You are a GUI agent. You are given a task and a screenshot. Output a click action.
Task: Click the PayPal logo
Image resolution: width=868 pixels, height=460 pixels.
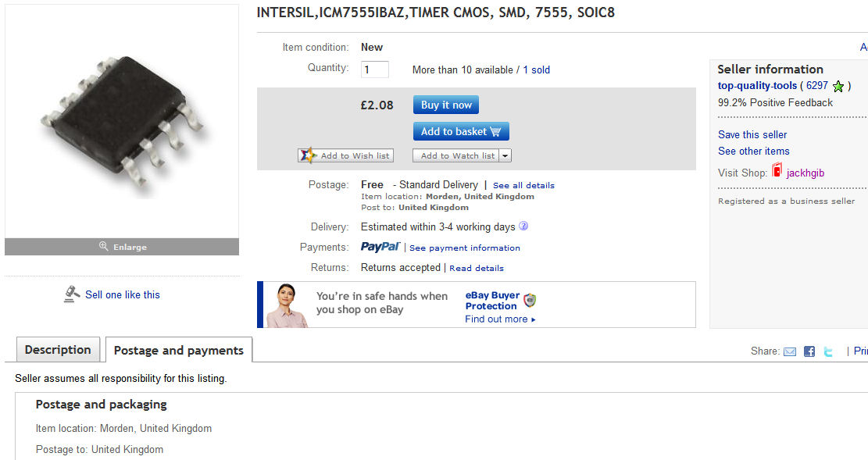(380, 247)
